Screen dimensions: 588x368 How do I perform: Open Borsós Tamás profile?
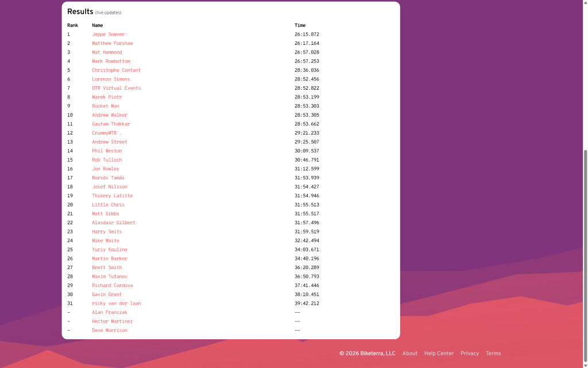click(108, 178)
